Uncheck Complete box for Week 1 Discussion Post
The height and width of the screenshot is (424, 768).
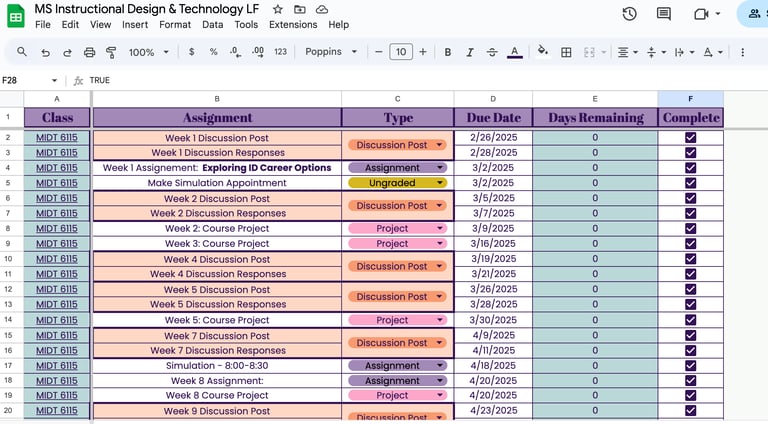[x=691, y=138]
